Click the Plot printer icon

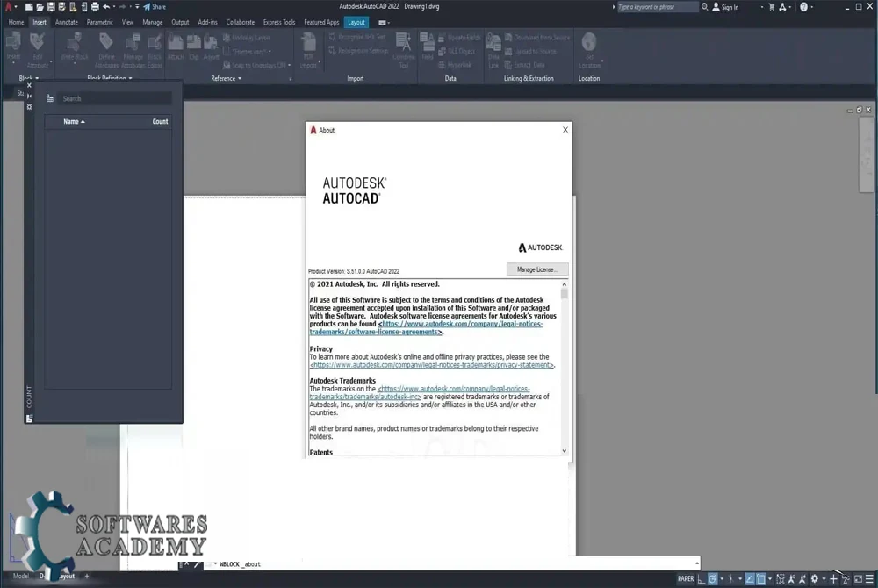[x=95, y=7]
